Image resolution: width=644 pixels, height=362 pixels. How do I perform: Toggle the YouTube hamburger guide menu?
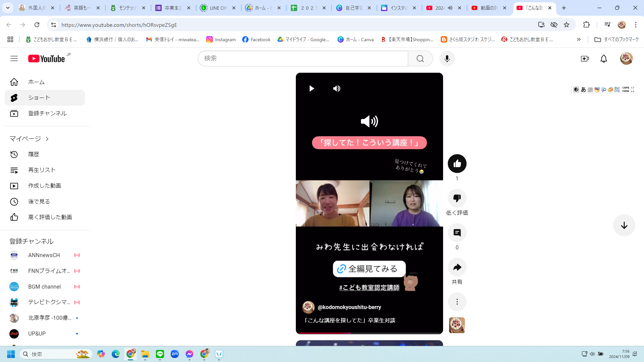pyautogui.click(x=14, y=59)
